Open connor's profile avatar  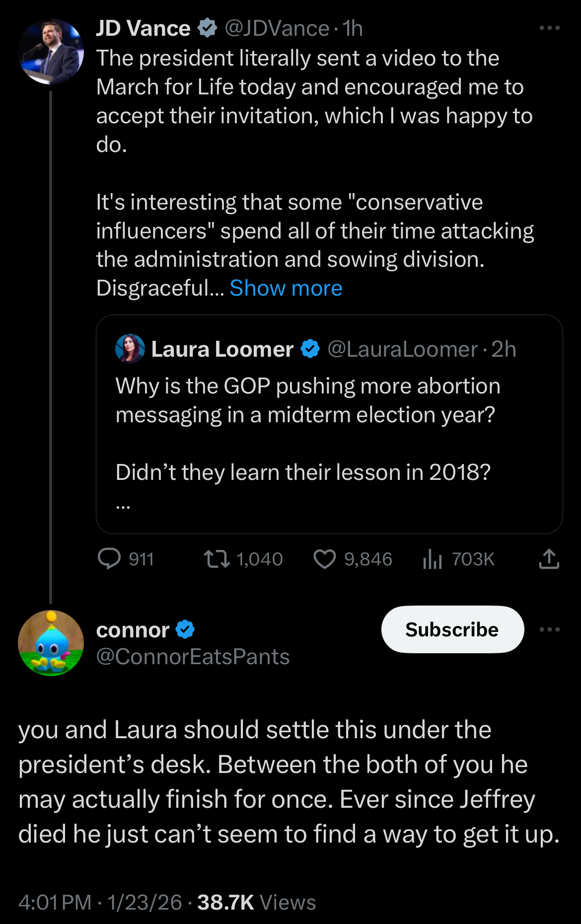pos(51,643)
